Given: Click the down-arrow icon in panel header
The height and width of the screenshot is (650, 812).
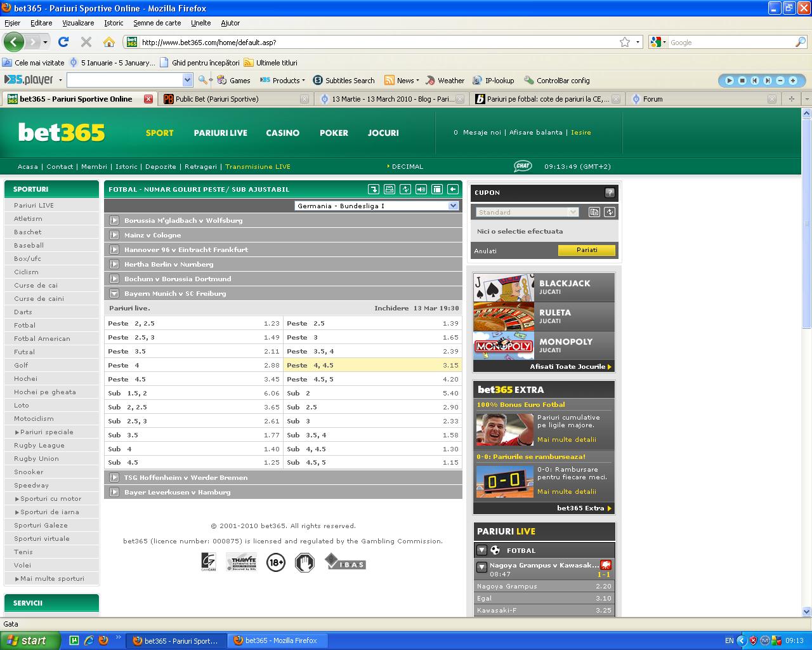Looking at the screenshot, I should click(x=374, y=189).
